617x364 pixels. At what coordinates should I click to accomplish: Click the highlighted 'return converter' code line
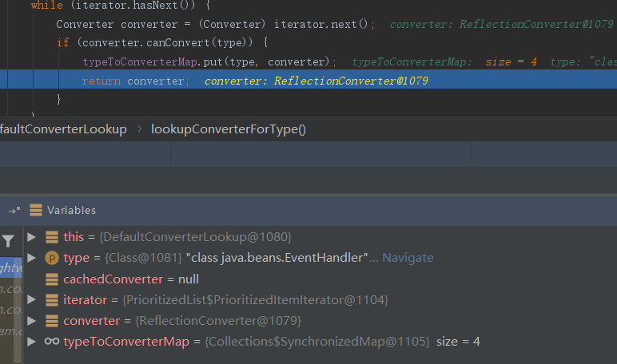[x=136, y=81]
